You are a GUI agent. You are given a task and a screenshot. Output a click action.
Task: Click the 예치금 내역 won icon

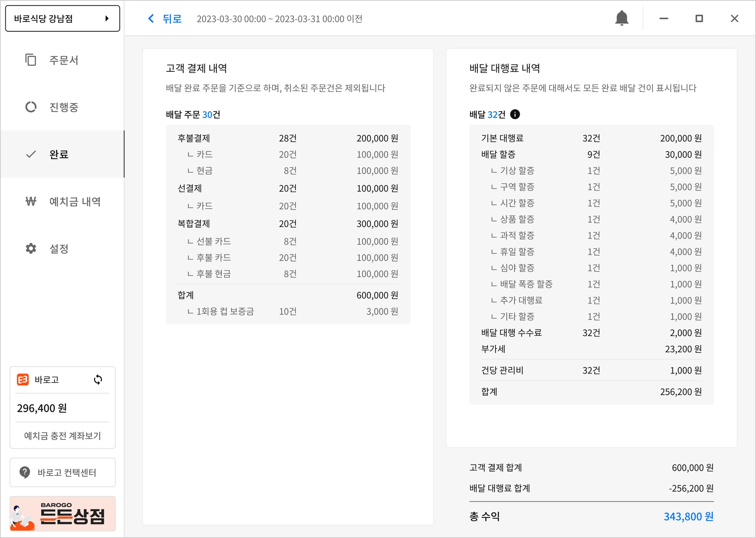(31, 201)
